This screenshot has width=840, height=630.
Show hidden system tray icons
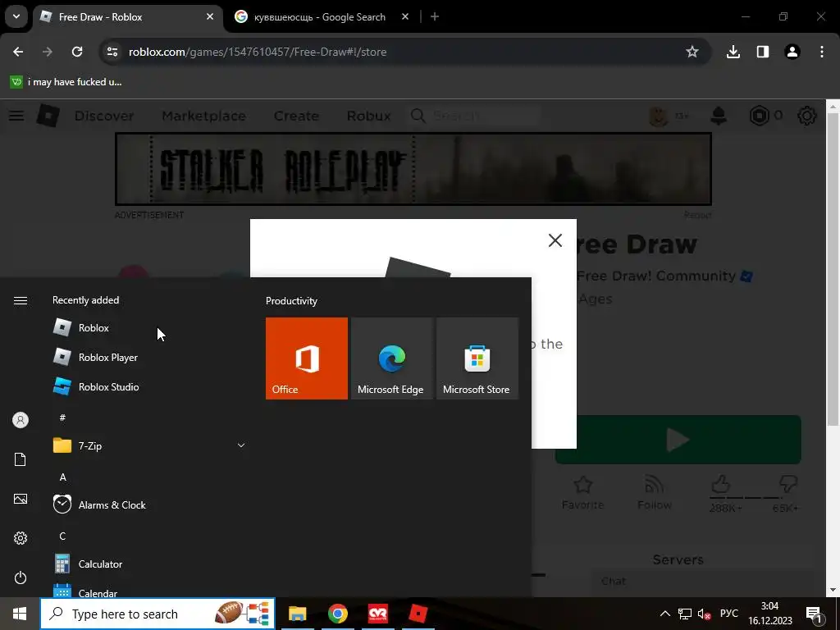(664, 614)
